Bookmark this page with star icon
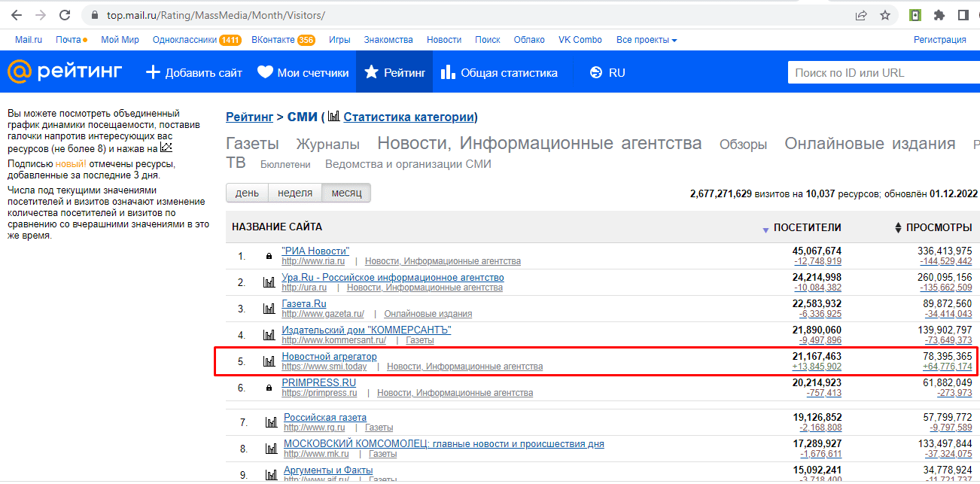Image resolution: width=980 pixels, height=484 pixels. tap(885, 15)
